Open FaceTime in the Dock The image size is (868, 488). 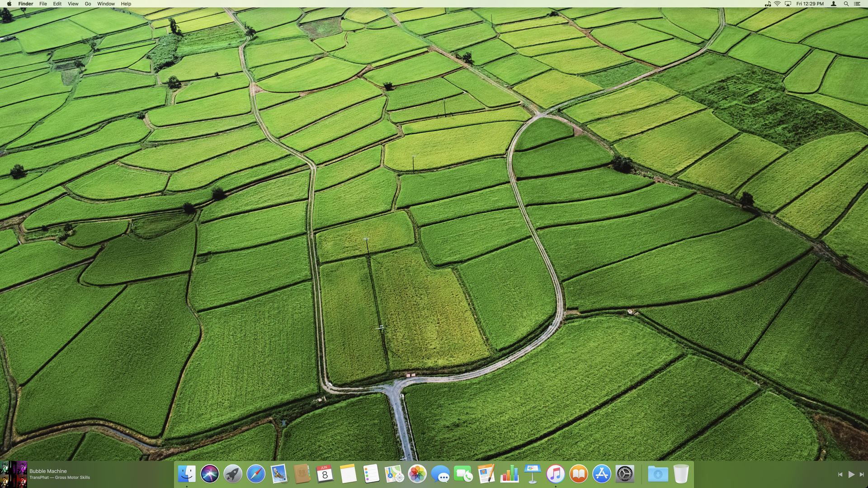[x=463, y=474]
